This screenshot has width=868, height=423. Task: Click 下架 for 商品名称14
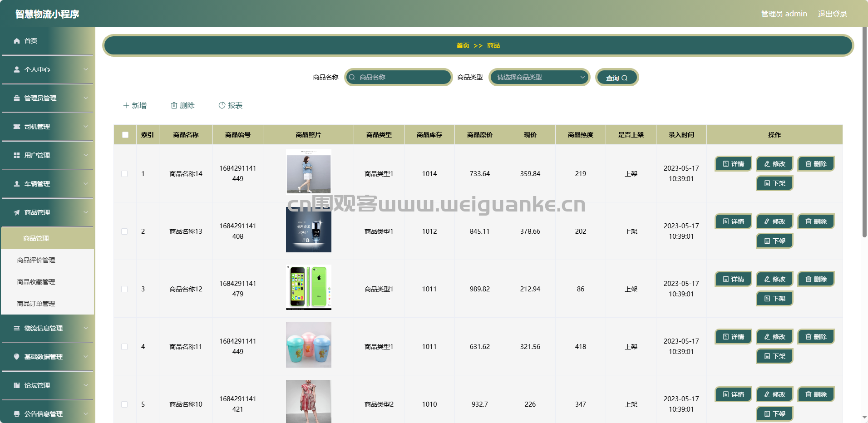[774, 183]
